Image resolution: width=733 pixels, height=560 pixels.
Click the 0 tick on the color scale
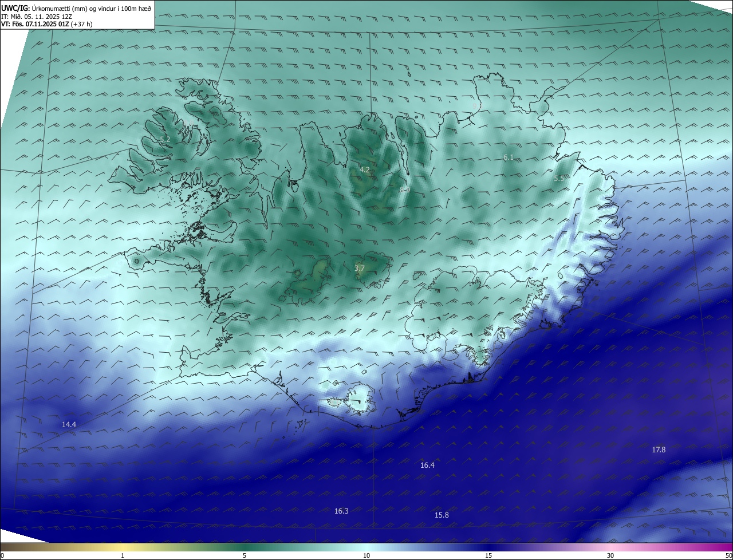2,555
